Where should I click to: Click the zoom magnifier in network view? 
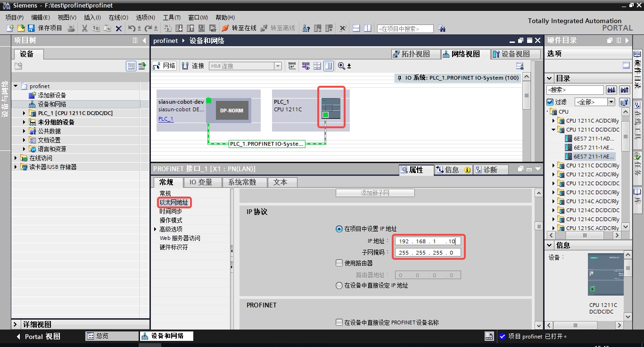342,66
